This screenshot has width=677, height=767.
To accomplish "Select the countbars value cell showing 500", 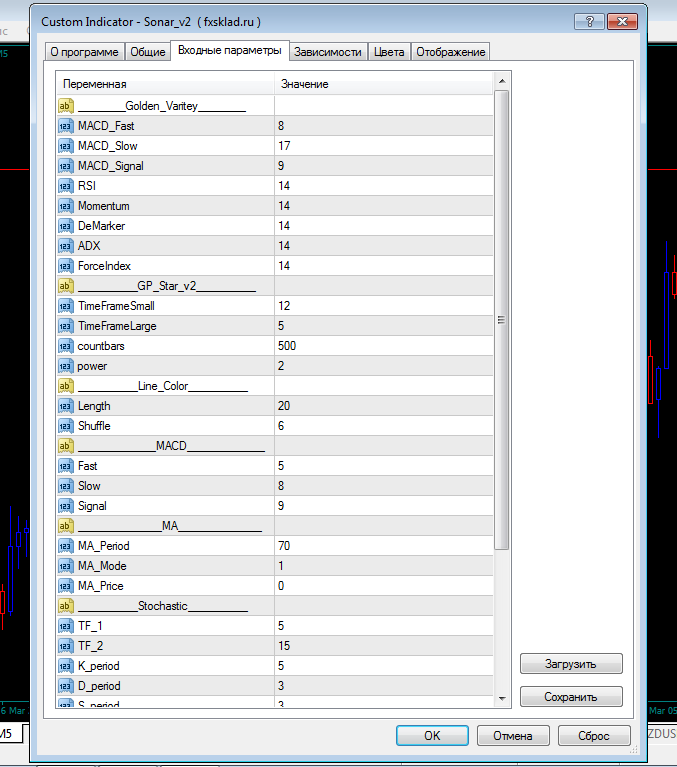I will click(380, 346).
